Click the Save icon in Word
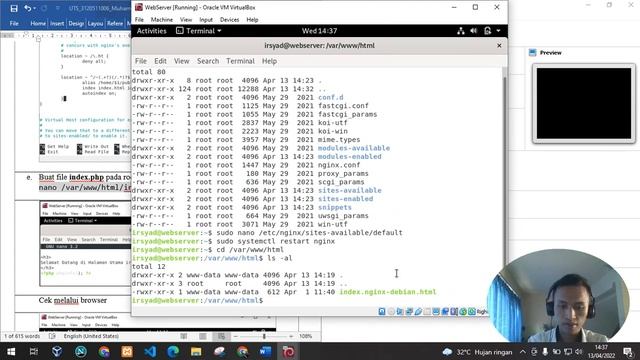640x360 pixels. point(14,8)
